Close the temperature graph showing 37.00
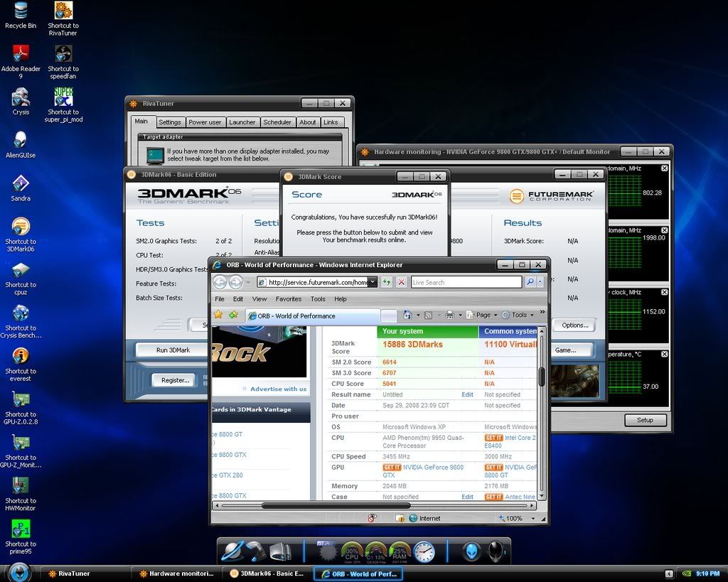Screen dimensions: 728x582 665,354
